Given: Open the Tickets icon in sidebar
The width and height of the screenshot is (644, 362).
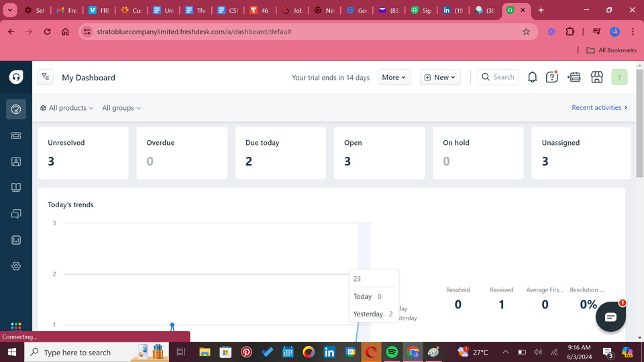Looking at the screenshot, I should (16, 135).
